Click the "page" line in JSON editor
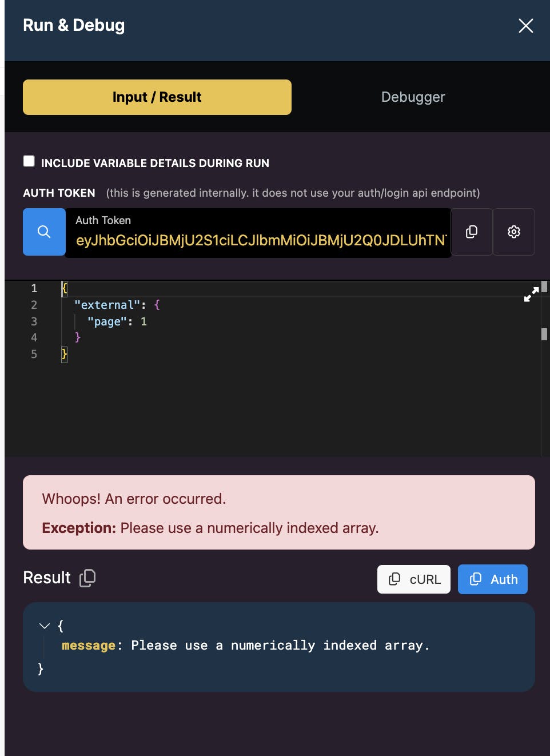The height and width of the screenshot is (756, 550). point(117,321)
